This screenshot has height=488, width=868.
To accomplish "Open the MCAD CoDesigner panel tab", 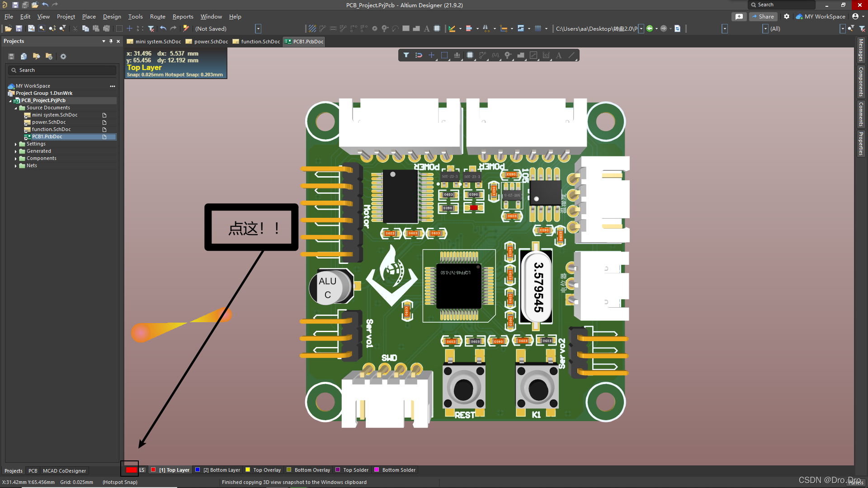I will pos(64,470).
